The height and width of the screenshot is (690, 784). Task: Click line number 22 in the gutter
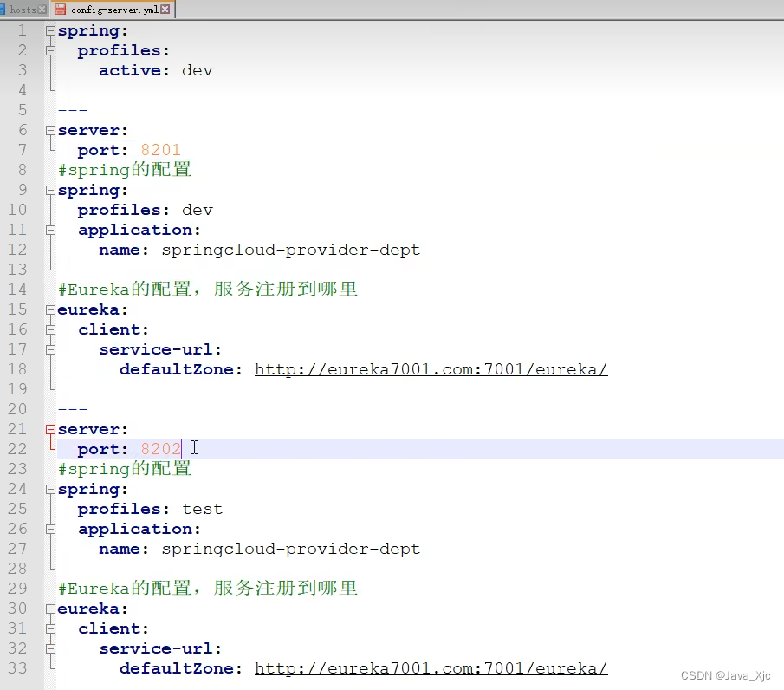[17, 449]
